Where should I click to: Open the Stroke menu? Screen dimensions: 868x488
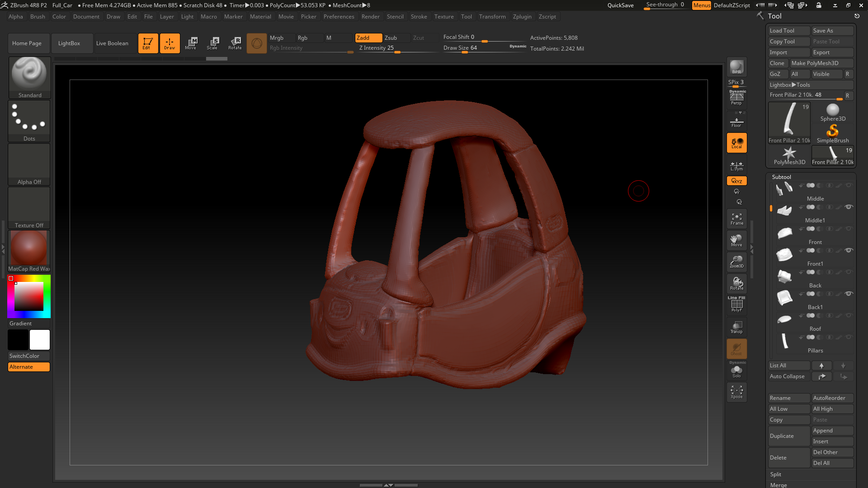point(419,17)
